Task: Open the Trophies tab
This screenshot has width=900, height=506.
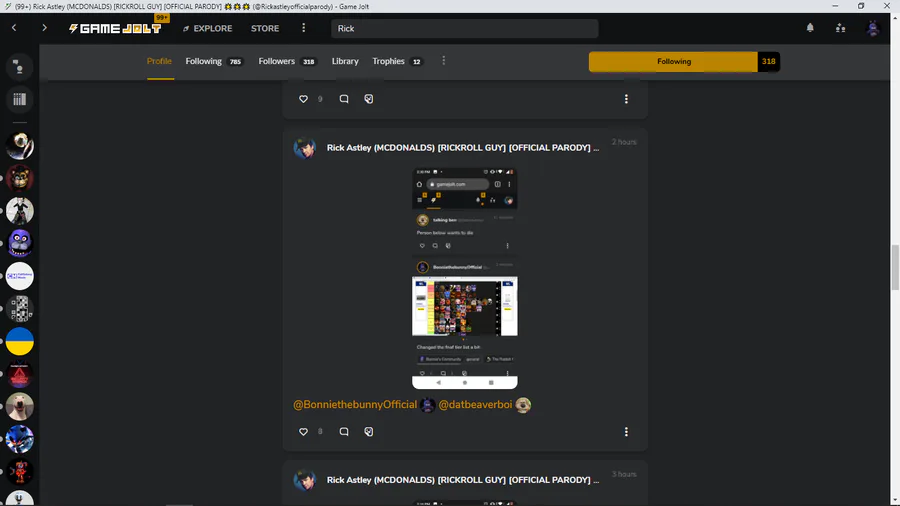Action: click(397, 61)
